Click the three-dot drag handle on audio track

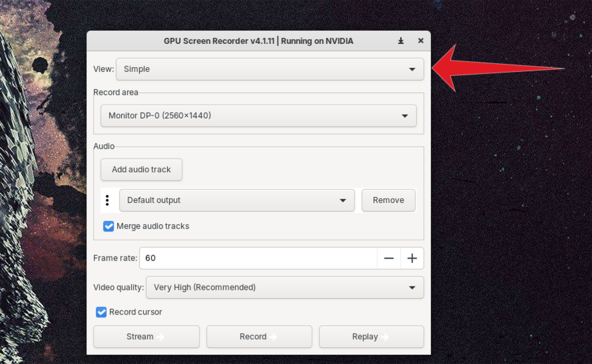pyautogui.click(x=108, y=200)
